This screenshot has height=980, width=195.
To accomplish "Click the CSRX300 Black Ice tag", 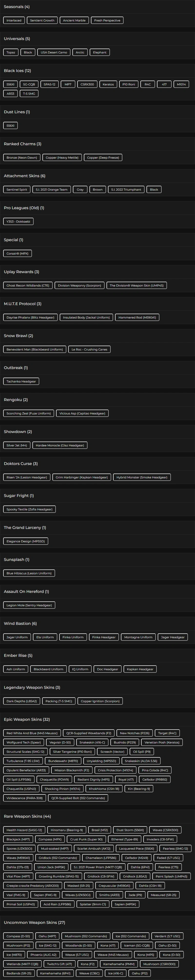I will 88,84.
